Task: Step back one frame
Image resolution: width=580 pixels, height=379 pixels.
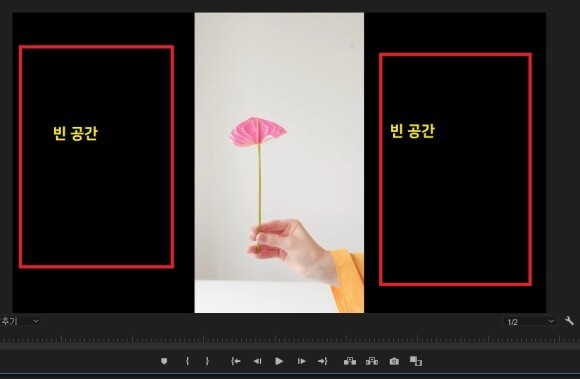Action: 257,361
